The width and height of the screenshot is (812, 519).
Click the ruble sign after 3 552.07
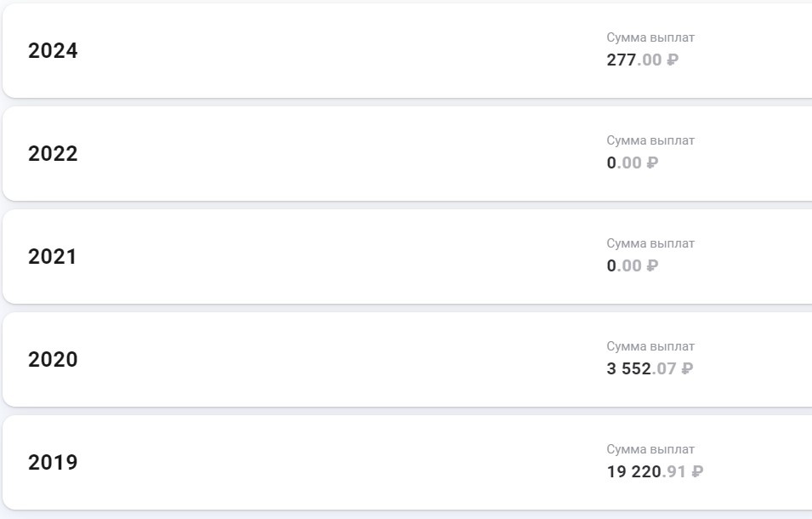pos(687,368)
